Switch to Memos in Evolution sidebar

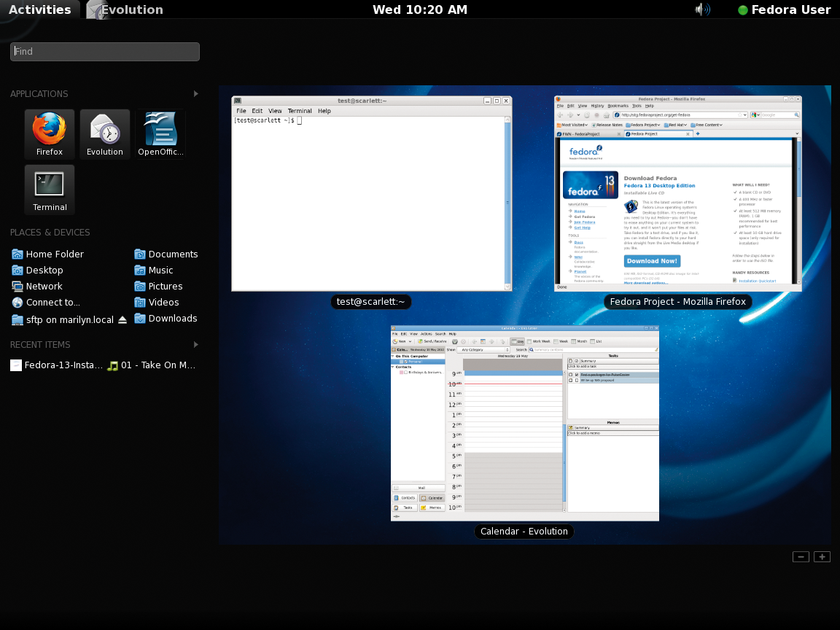coord(432,507)
